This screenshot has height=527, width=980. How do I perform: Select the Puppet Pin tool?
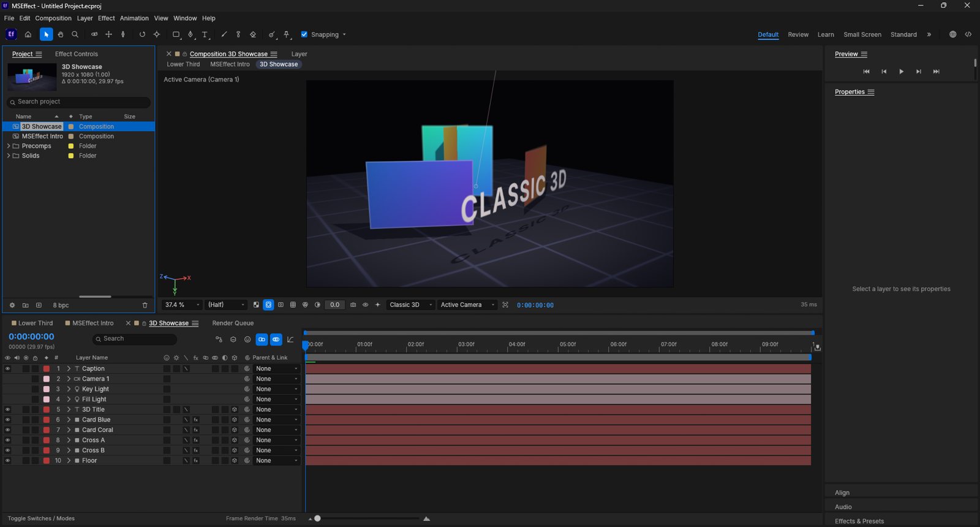(x=287, y=34)
